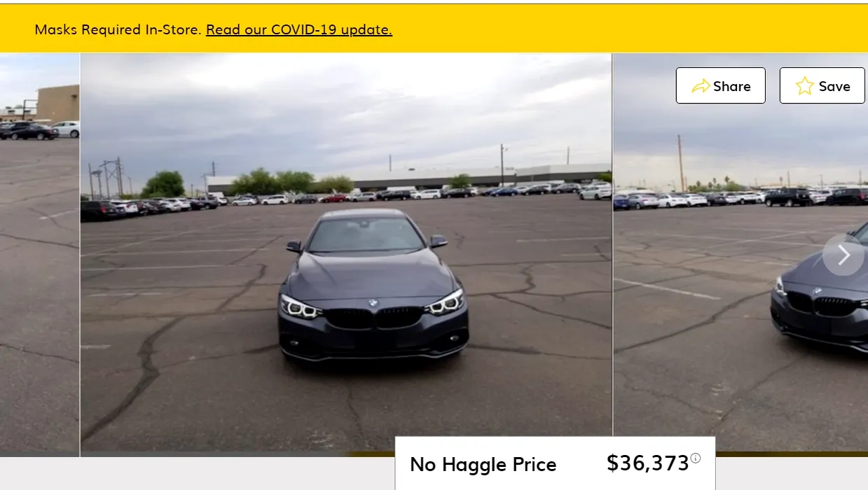Click the star icon to favorite vehicle
Viewport: 868px width, 490px height.
pyautogui.click(x=805, y=86)
